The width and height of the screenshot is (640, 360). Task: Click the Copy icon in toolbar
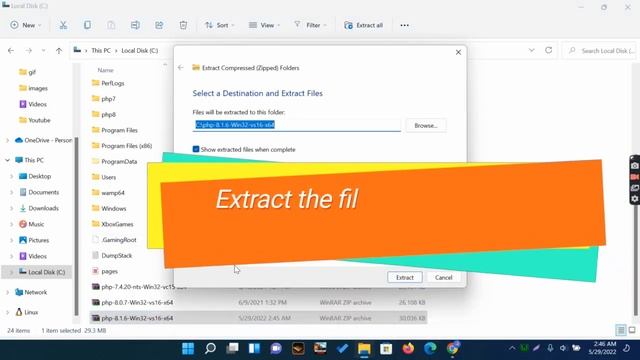point(87,25)
